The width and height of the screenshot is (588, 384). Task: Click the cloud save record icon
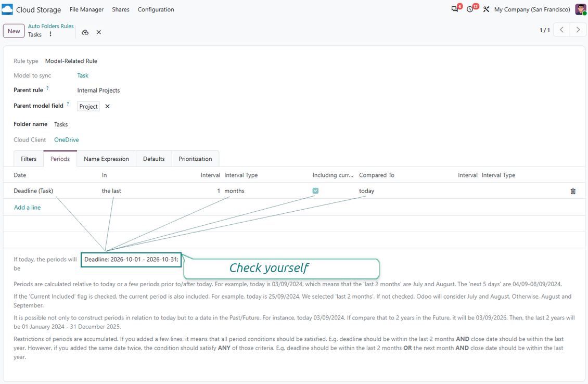[85, 32]
